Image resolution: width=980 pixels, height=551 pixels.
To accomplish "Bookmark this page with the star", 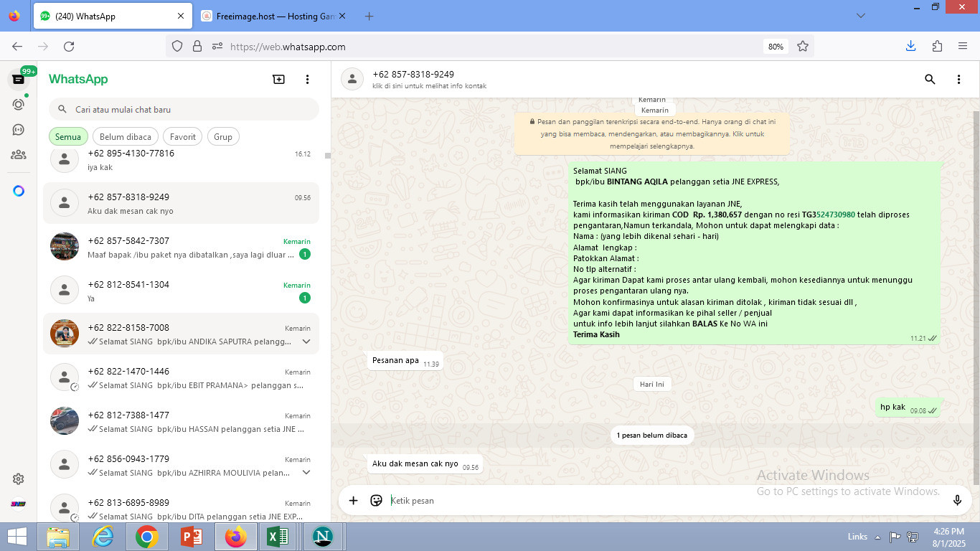I will point(803,47).
